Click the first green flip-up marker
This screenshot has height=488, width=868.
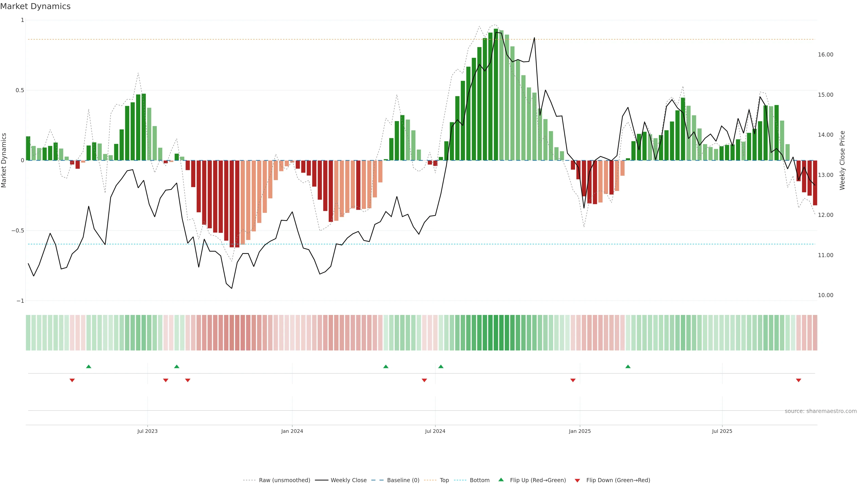click(89, 366)
